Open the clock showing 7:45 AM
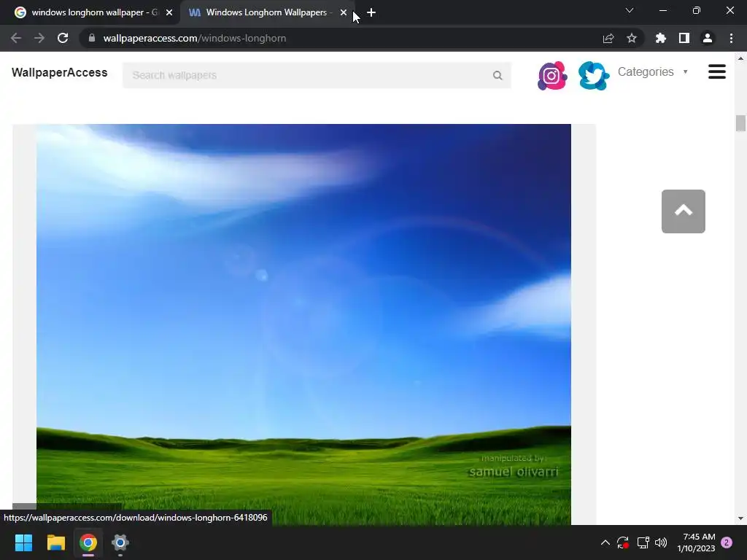Image resolution: width=747 pixels, height=560 pixels. click(696, 542)
